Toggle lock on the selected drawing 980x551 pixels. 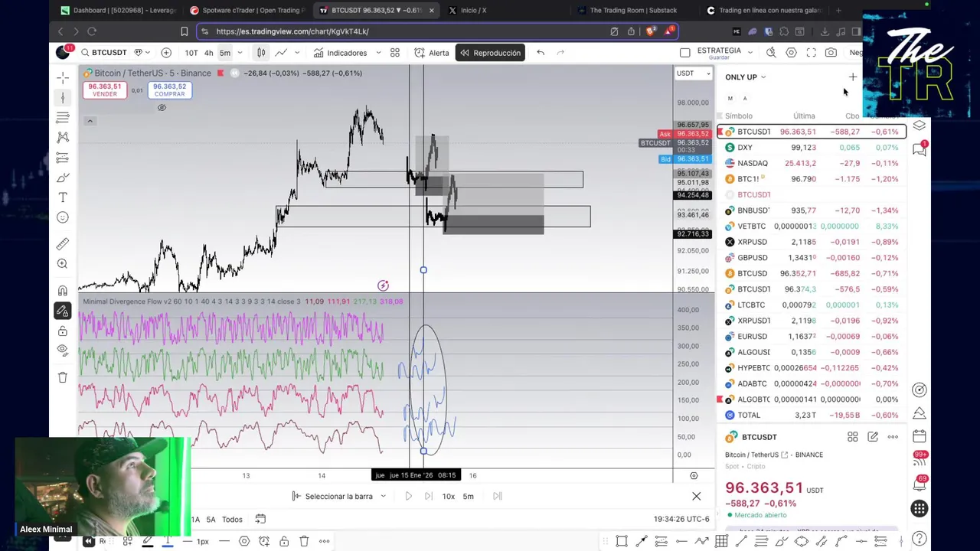point(284,541)
